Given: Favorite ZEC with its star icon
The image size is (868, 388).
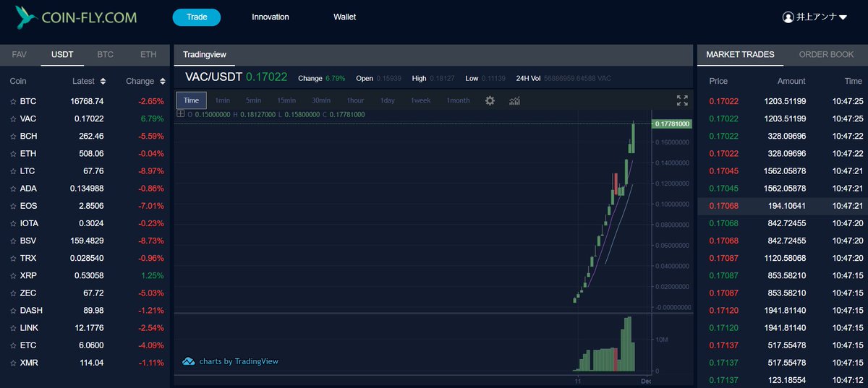Looking at the screenshot, I should click(x=13, y=293).
